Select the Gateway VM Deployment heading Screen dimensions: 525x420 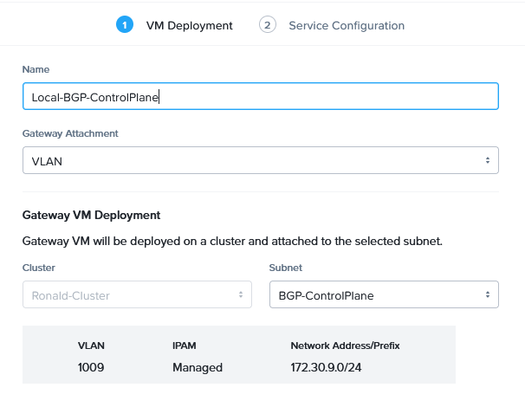[91, 215]
